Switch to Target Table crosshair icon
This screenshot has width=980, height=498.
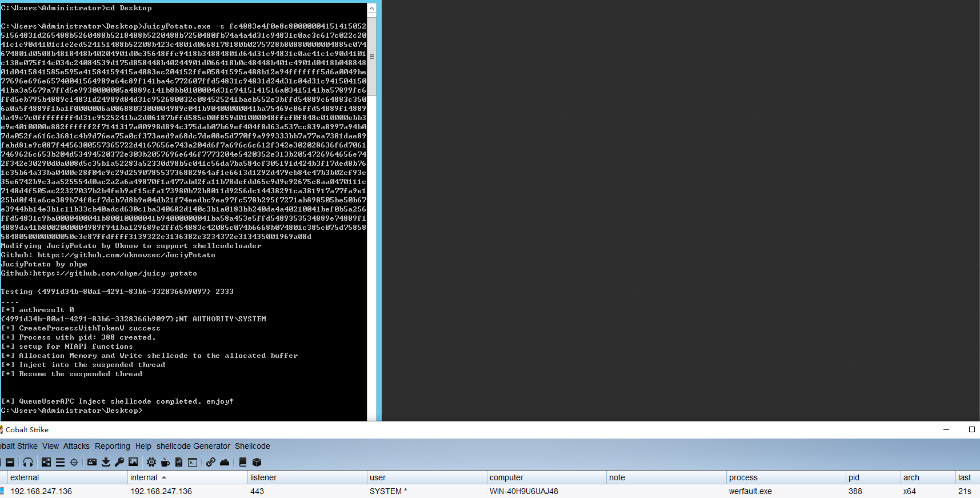74,462
